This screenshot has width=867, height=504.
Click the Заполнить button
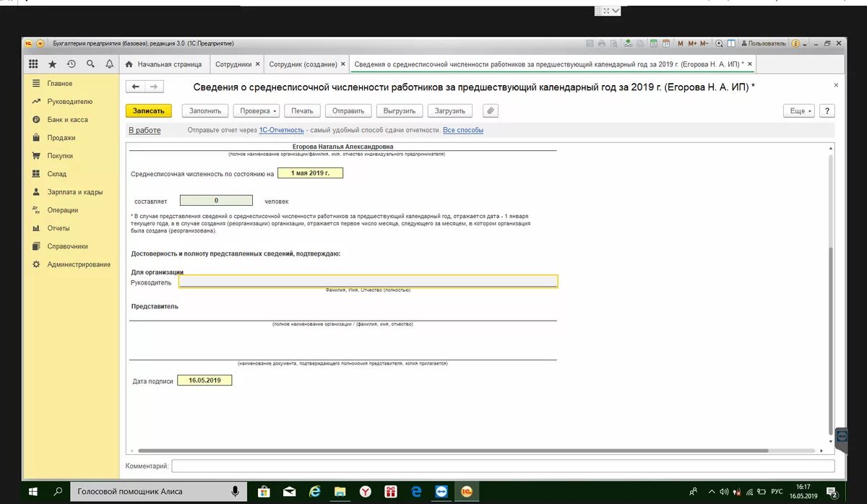[x=205, y=111]
